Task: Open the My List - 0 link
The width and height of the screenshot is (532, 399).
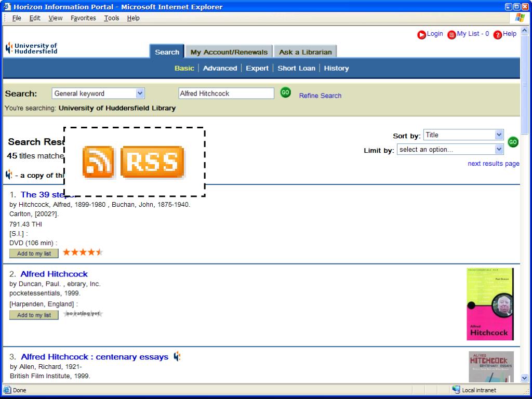Action: click(x=473, y=34)
